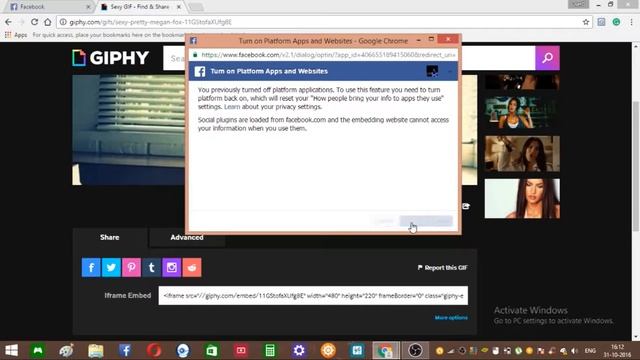Viewport: 640px width, 360px height.
Task: Share the GIF on Instagram
Action: pyautogui.click(x=171, y=267)
